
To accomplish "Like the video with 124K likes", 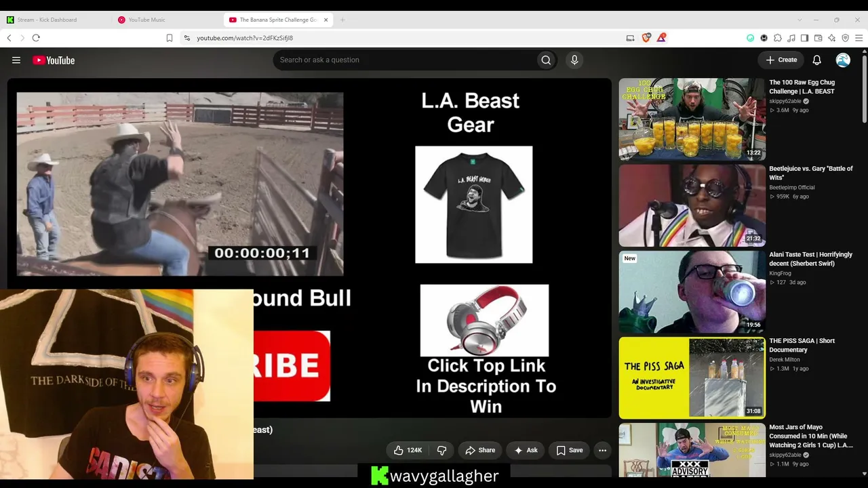I will click(x=408, y=450).
